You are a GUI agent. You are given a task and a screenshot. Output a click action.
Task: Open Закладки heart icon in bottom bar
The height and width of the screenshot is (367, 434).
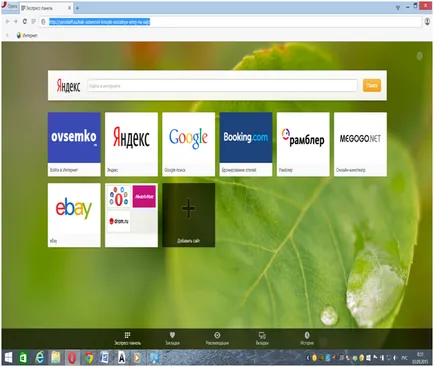coord(172,339)
